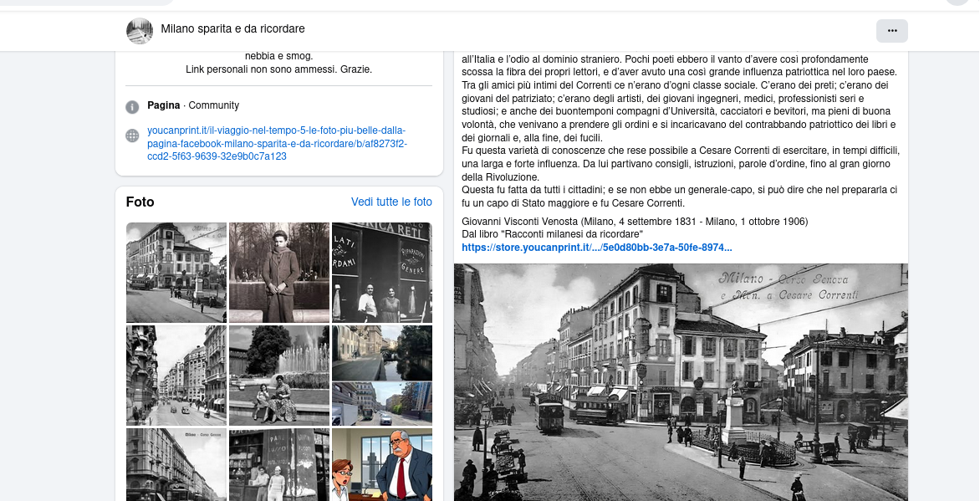Open the large Corso Genova postcard image
Image resolution: width=980 pixels, height=501 pixels.
pyautogui.click(x=681, y=382)
